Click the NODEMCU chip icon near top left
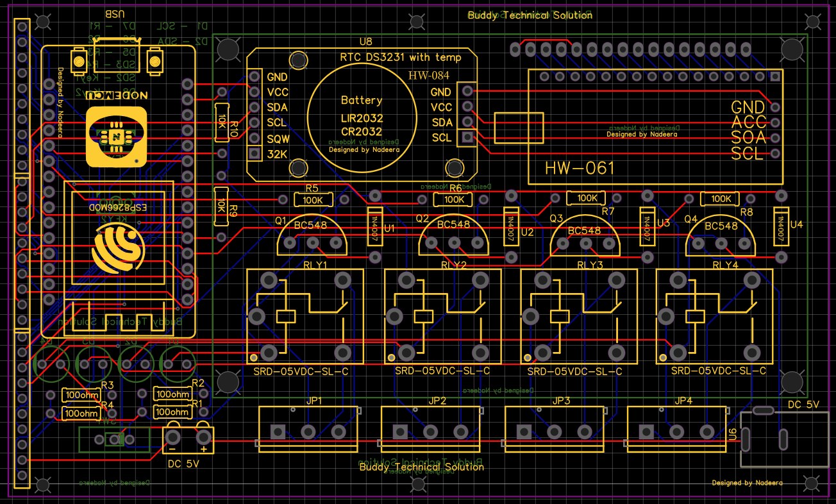Viewport: 836px width, 504px height. (x=115, y=136)
